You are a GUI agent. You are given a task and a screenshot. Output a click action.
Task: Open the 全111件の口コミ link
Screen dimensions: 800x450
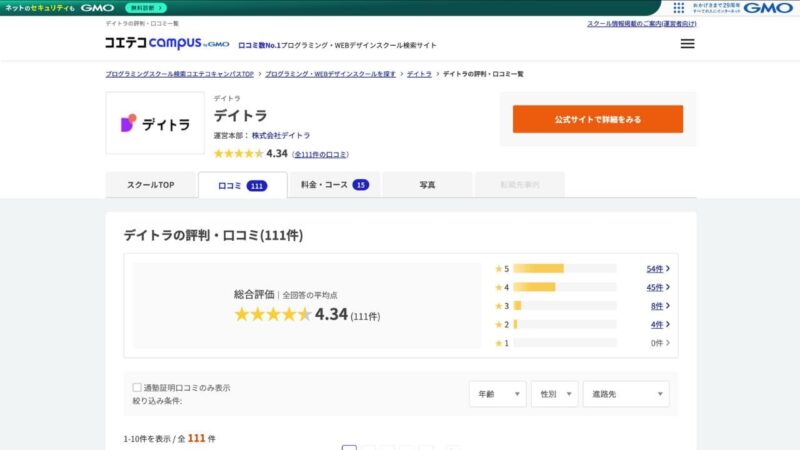(x=320, y=154)
